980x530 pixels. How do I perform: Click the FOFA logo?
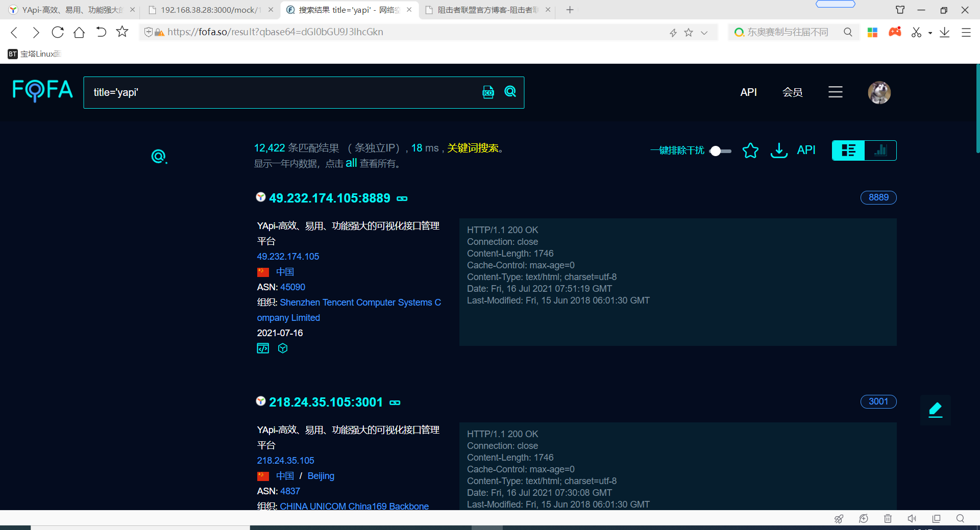click(42, 91)
